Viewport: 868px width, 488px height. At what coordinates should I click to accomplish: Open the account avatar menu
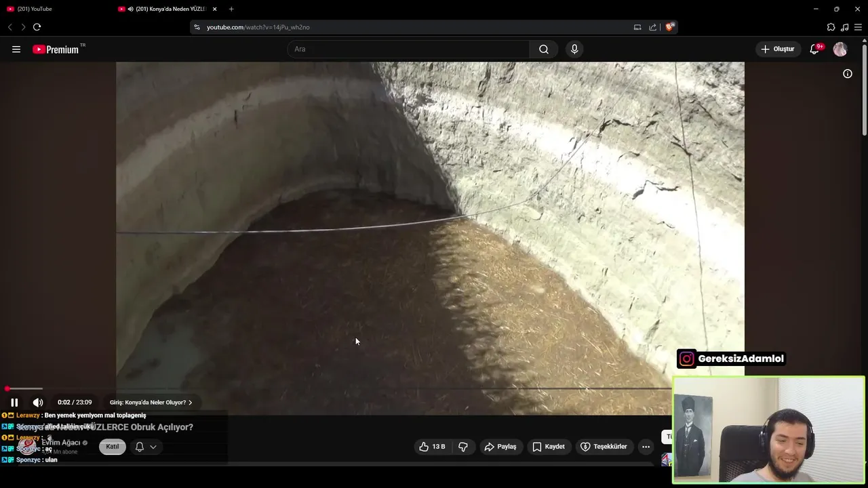[x=840, y=49]
